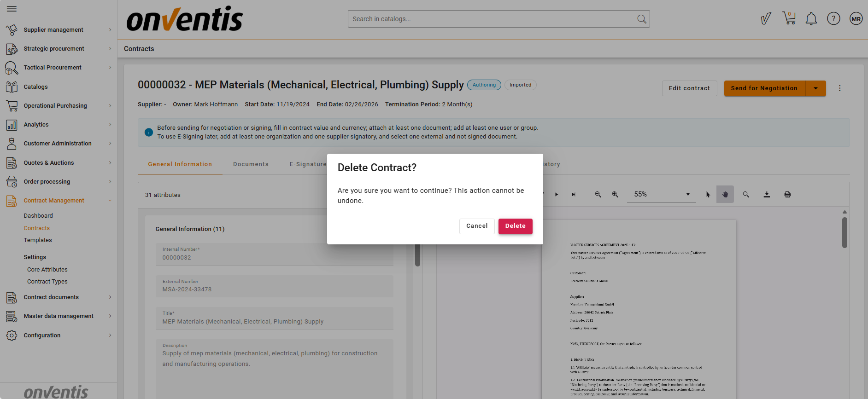
Task: Select the cursor pointer selection tool
Action: tap(708, 195)
